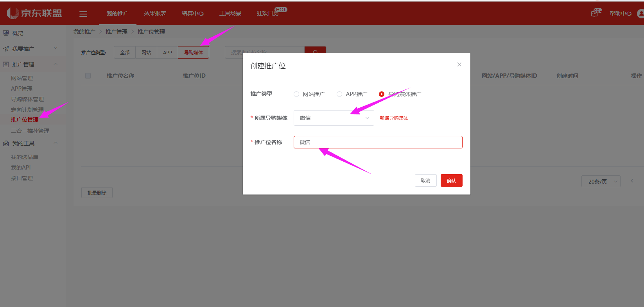Open 工具场景 top tab
The image size is (644, 307).
(x=230, y=13)
